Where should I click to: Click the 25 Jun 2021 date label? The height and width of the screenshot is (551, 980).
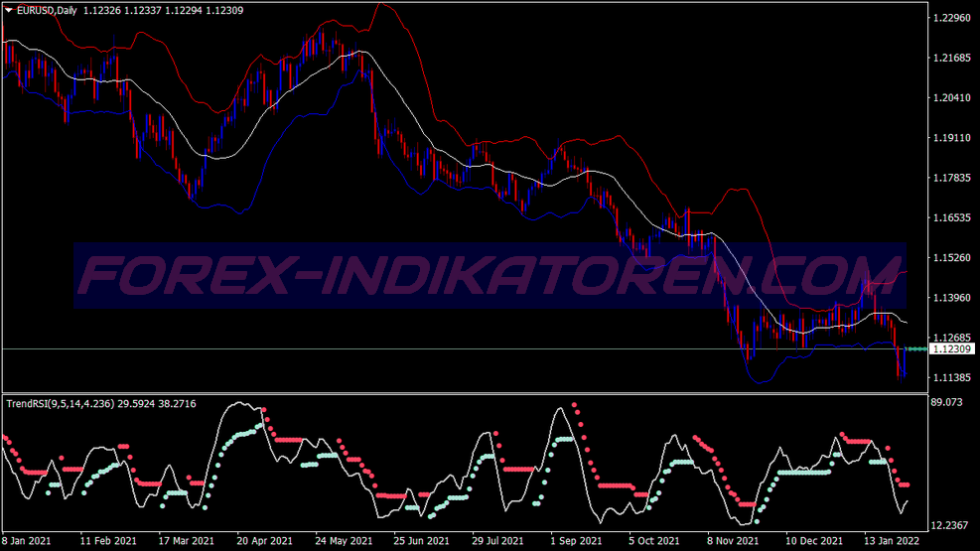pyautogui.click(x=421, y=541)
